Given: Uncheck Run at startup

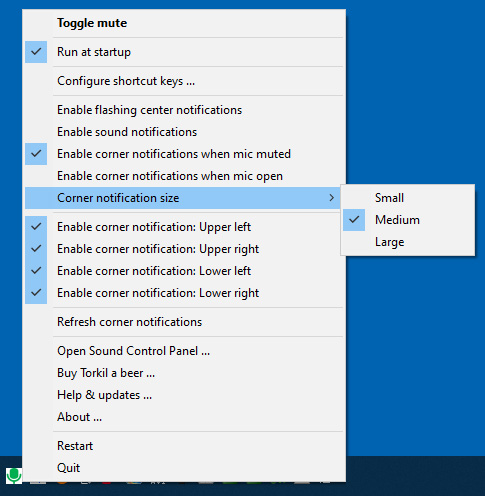Looking at the screenshot, I should point(184,52).
